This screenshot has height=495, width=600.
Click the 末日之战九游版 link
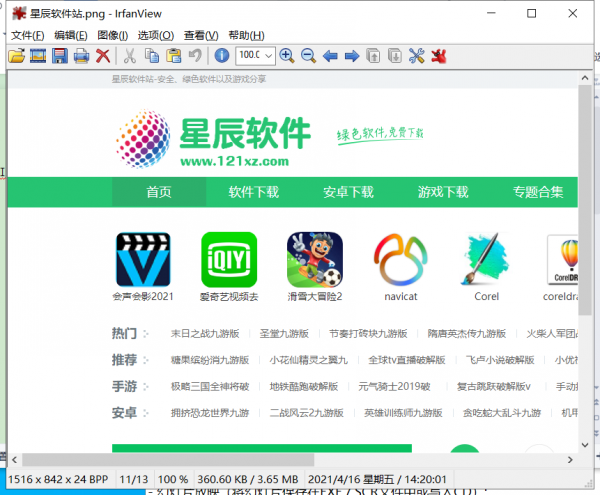coord(205,334)
